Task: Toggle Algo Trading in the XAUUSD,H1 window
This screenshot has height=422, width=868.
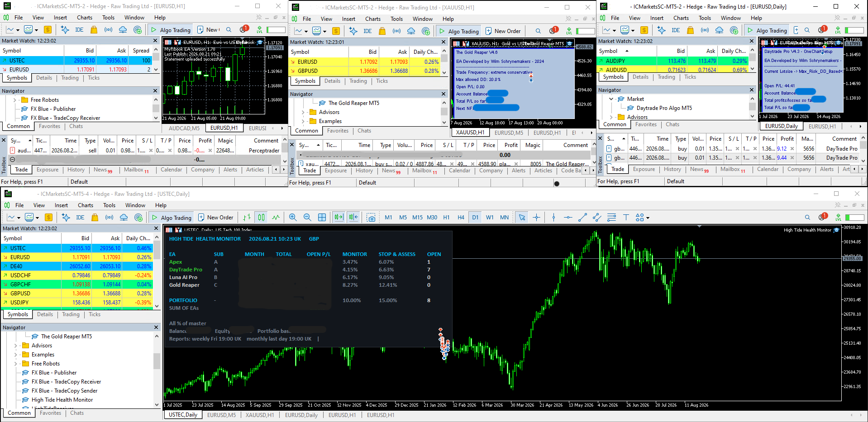Action: click(459, 31)
